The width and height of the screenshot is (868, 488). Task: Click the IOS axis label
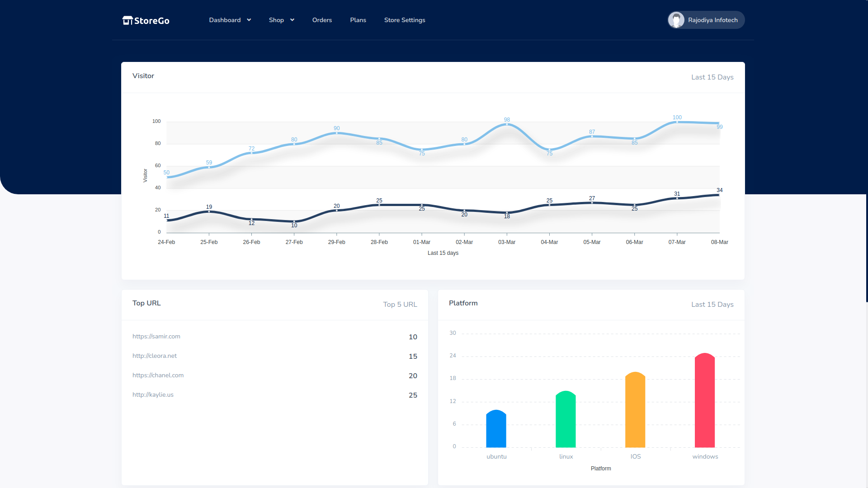click(x=636, y=456)
